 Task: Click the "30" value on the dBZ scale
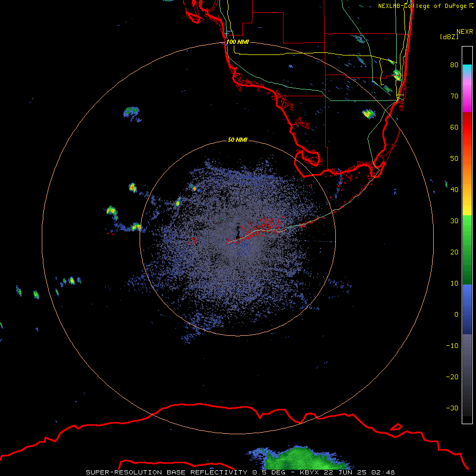click(454, 221)
